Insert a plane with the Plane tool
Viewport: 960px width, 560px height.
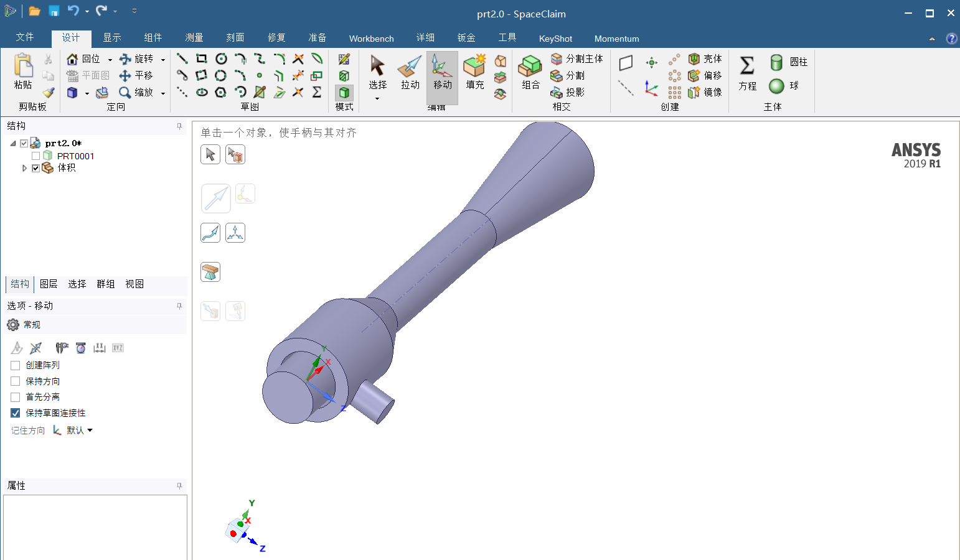tap(626, 62)
